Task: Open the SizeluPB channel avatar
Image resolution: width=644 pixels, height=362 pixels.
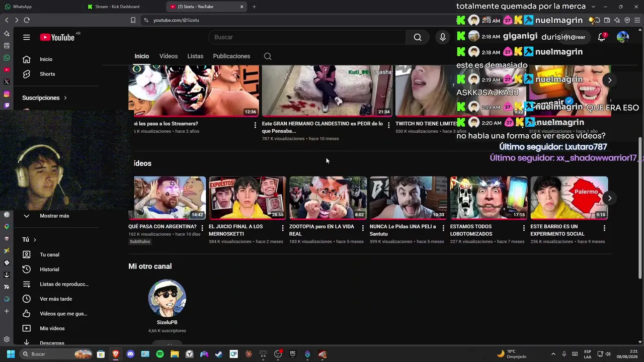Action: coord(167,298)
